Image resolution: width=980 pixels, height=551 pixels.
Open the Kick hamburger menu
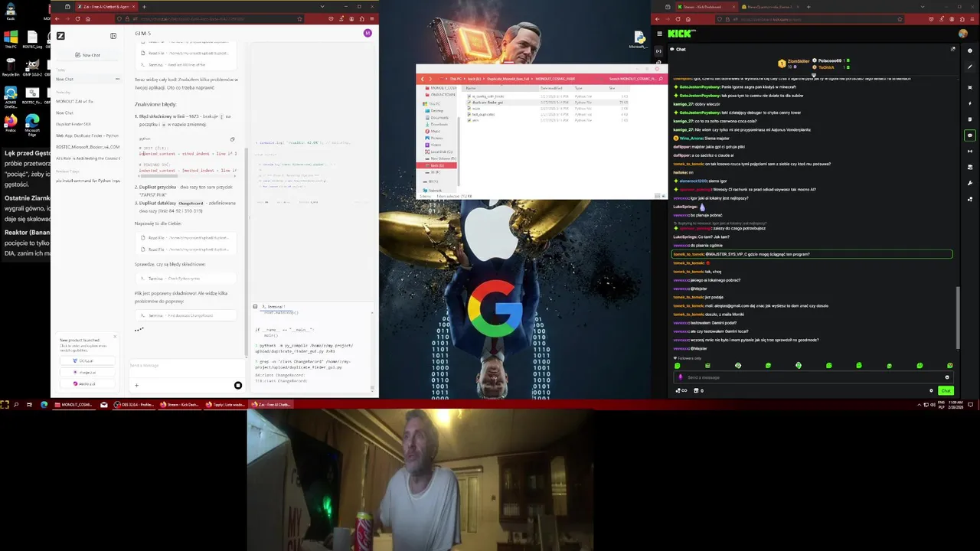coord(659,34)
